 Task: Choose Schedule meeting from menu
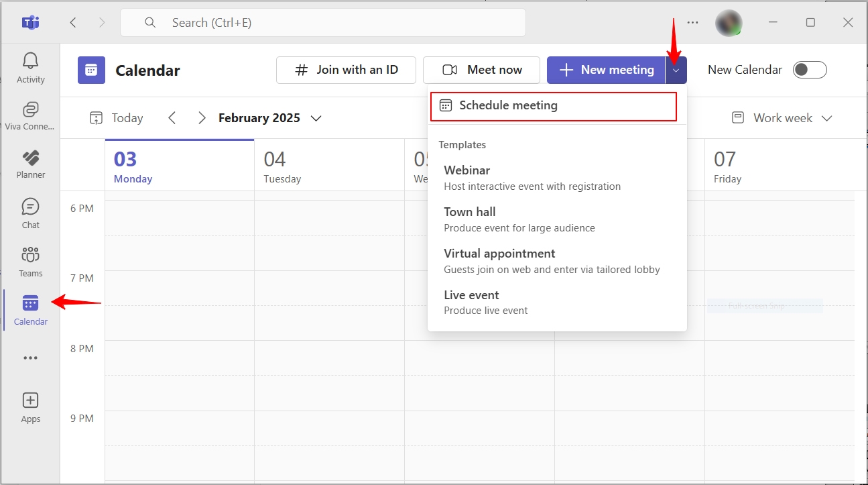[554, 106]
